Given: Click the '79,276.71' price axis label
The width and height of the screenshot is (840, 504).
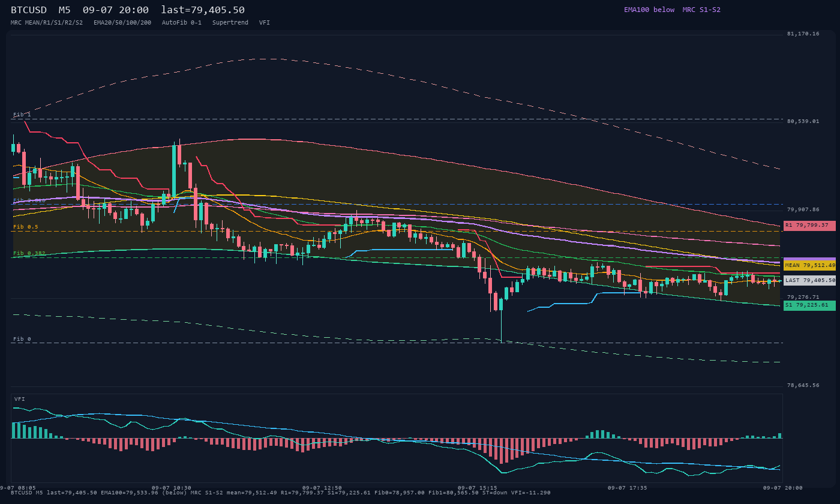Looking at the screenshot, I should pyautogui.click(x=803, y=297).
